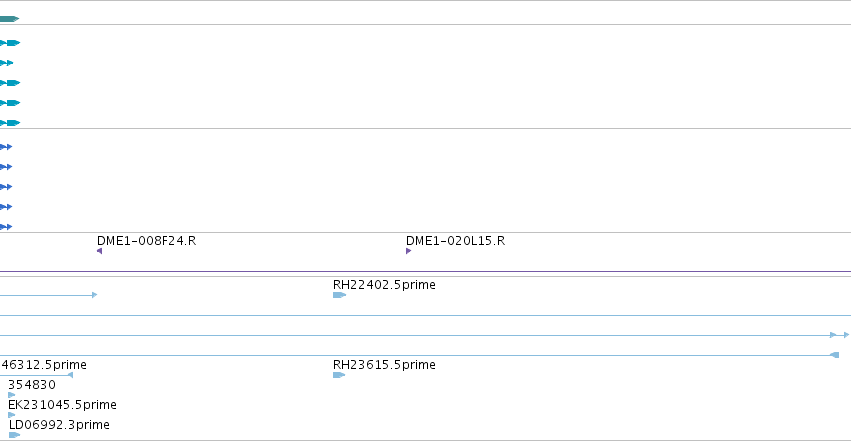Click the purple arrow under DME1-020L15.R
This screenshot has height=441, width=851.
(x=409, y=251)
